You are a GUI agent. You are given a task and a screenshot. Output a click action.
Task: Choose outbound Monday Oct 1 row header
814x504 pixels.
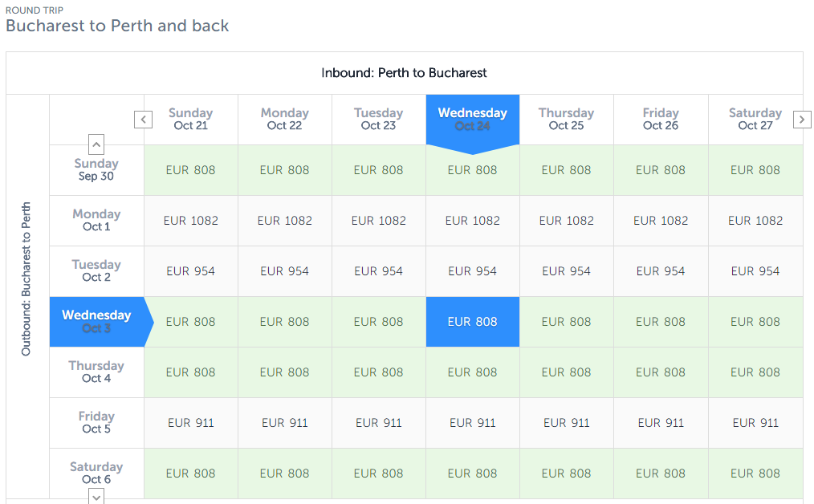coord(96,221)
